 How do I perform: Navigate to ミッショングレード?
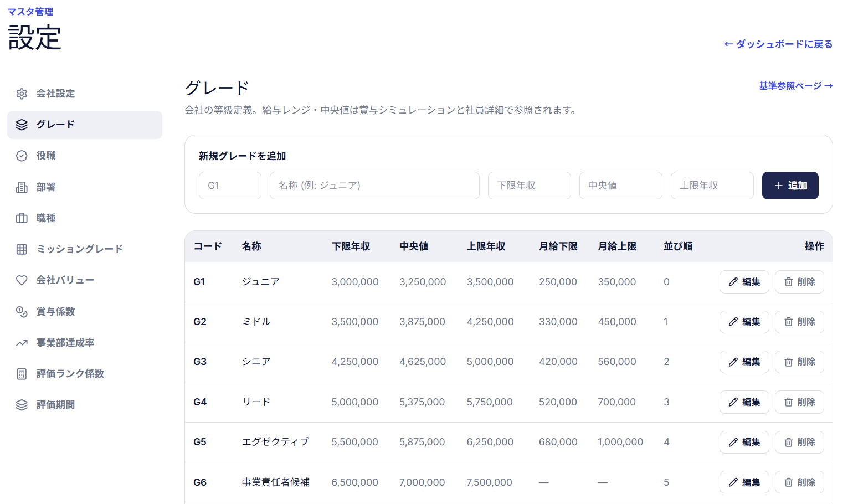pos(85,249)
